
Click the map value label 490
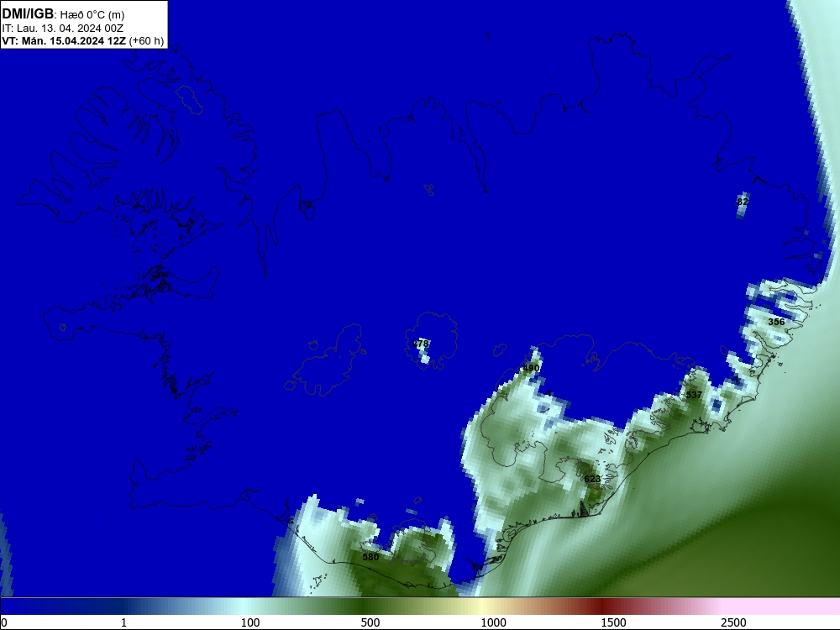531,368
